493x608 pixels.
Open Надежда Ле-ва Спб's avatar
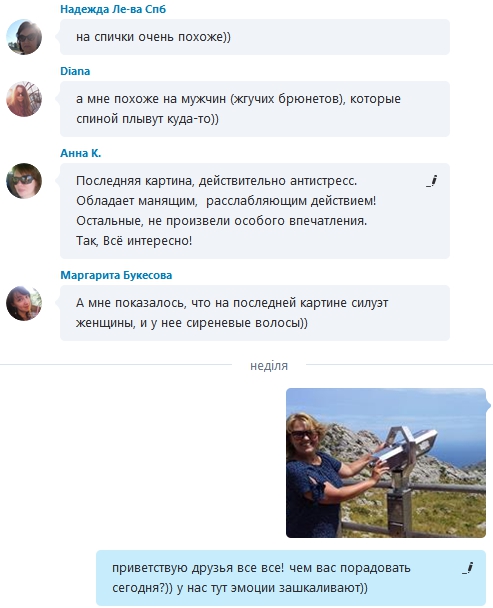click(x=24, y=37)
